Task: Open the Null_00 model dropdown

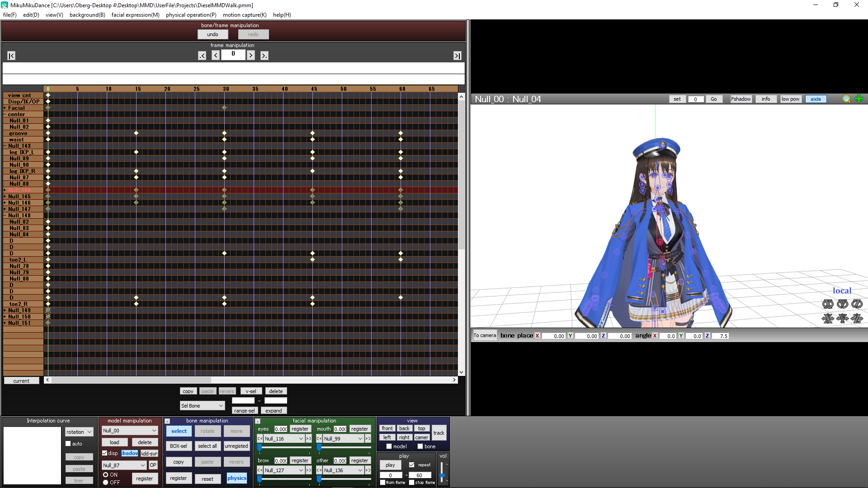Action: (x=130, y=431)
